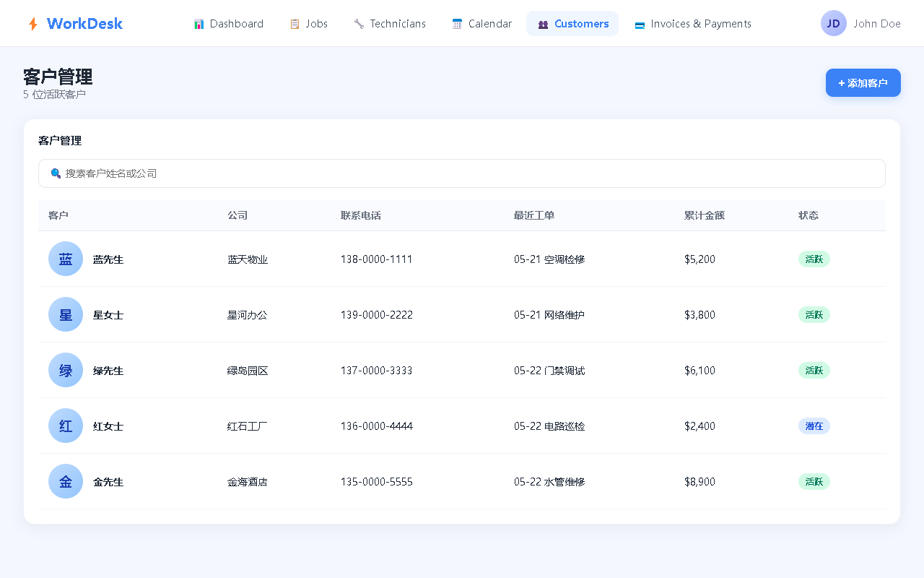Select the 蓝 customer avatar
The image size is (924, 578).
[66, 259]
